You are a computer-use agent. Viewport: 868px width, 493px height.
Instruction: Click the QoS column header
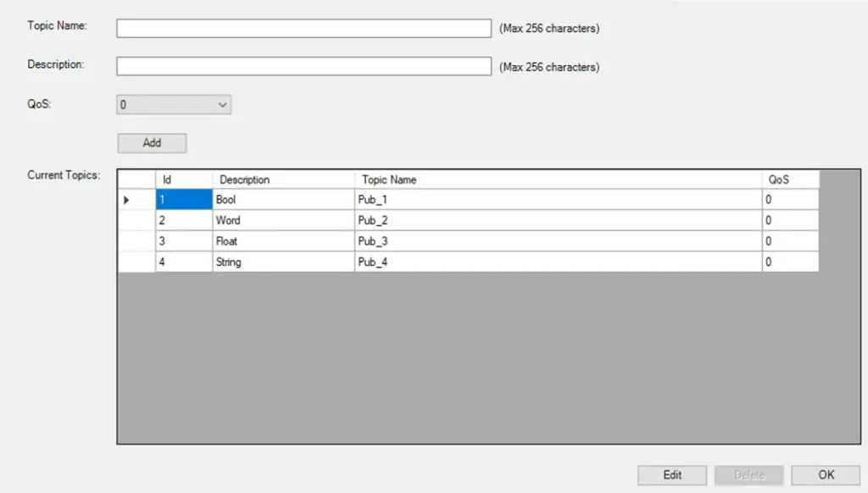click(x=791, y=180)
